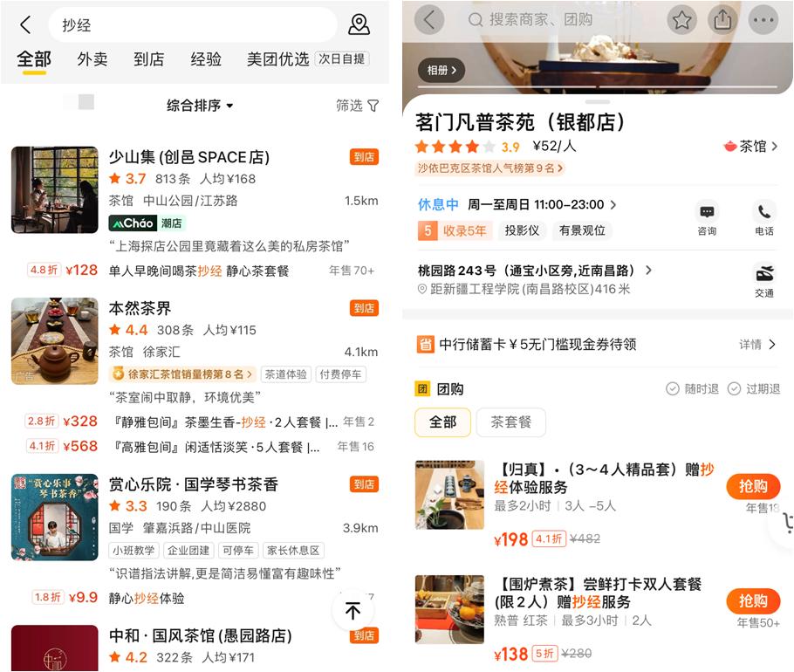
Task: Open the 交通 transport directions icon
Action: tap(764, 274)
